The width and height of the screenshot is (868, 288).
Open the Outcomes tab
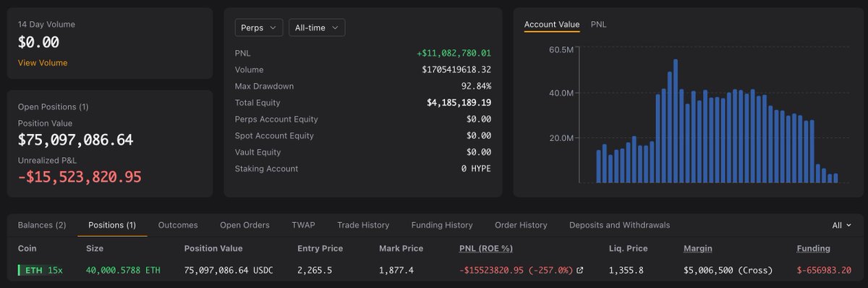pyautogui.click(x=178, y=225)
